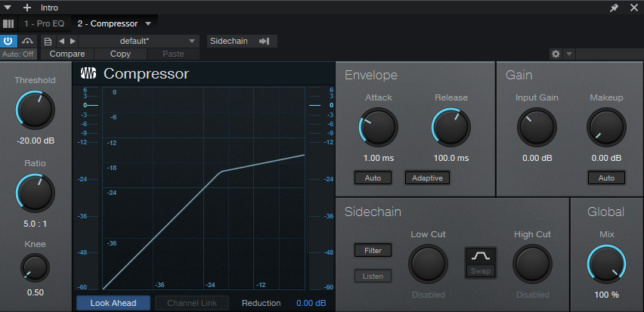
Task: Switch to the 1 - Pro EQ tab
Action: 45,23
